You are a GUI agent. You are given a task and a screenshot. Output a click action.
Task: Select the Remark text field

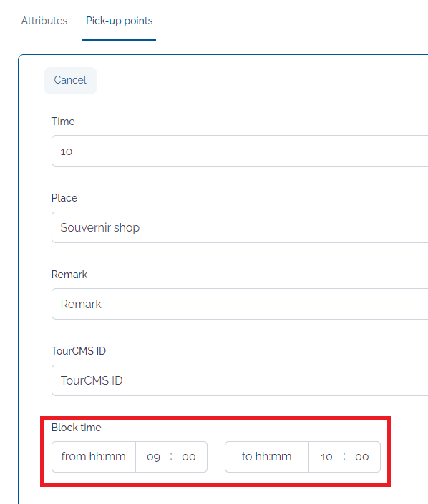point(240,304)
